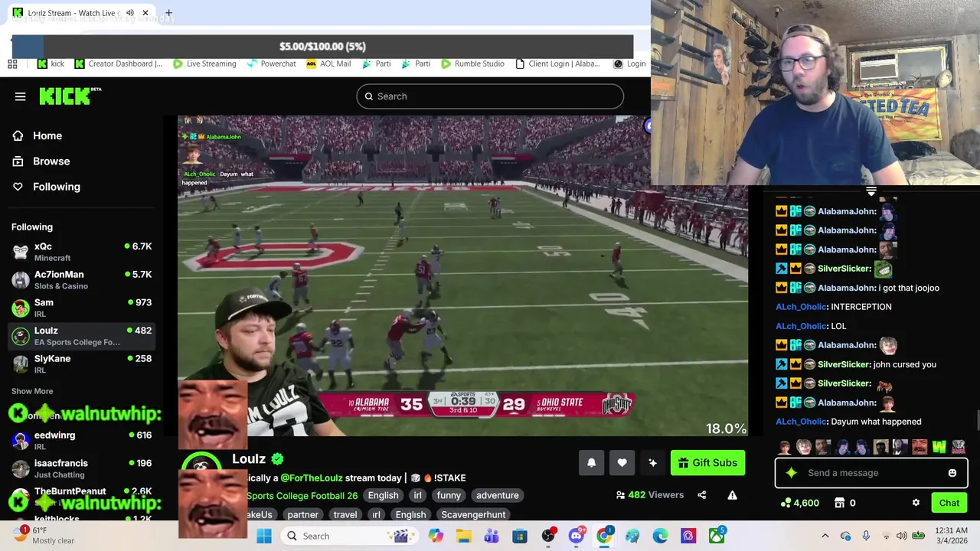
Task: Report stream with warning triangle icon
Action: point(732,495)
